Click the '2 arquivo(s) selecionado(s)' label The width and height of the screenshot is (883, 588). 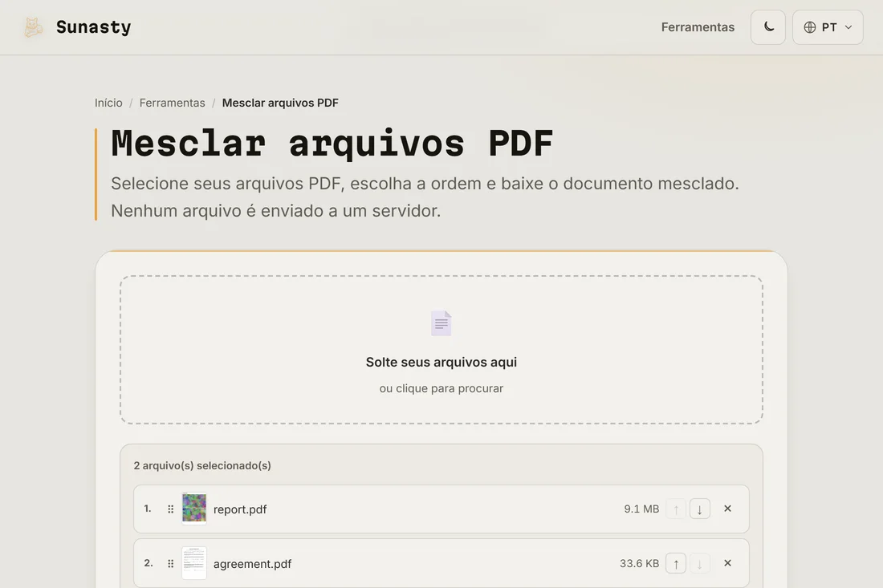(202, 465)
